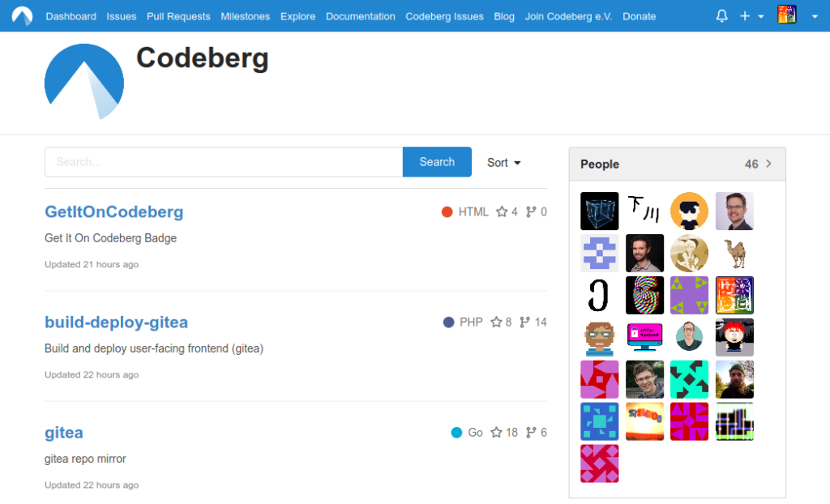Open forks of the gitea mirror repo
This screenshot has width=830, height=504.
click(x=536, y=432)
